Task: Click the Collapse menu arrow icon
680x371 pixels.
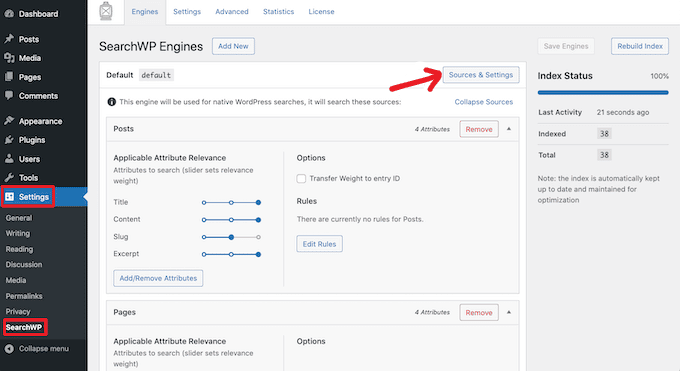Action: click(x=9, y=348)
